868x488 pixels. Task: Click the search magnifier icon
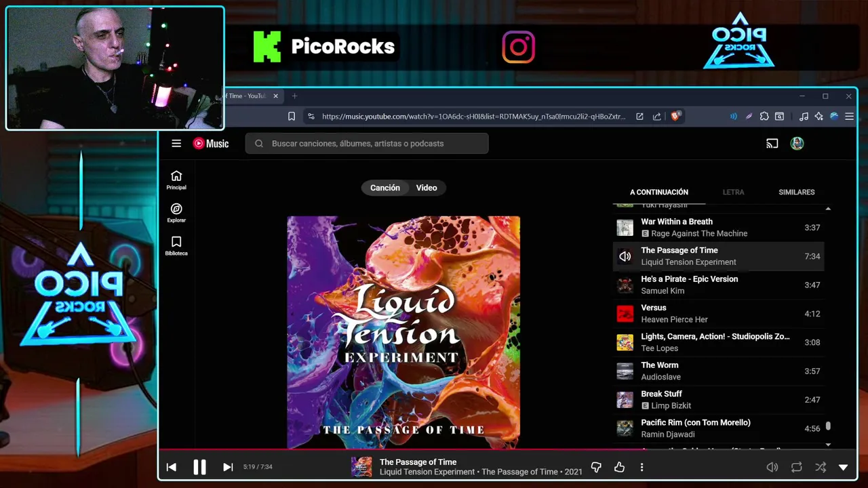pos(259,143)
